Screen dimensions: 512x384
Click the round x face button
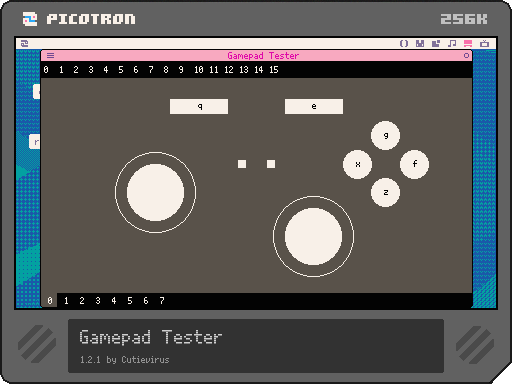point(358,164)
